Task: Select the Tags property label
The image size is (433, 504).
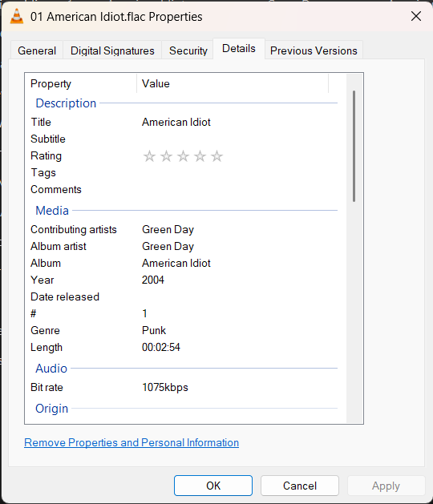Action: click(x=43, y=172)
